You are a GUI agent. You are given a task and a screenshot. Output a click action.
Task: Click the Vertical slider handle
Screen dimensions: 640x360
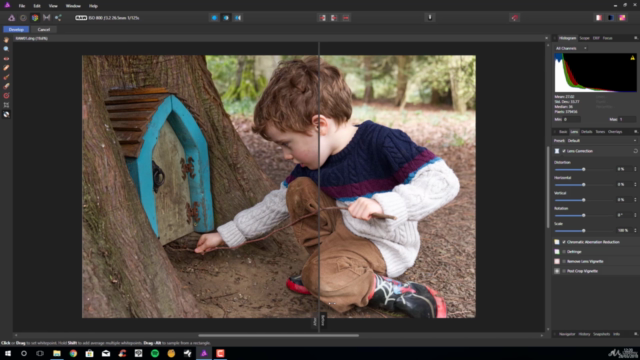pos(584,200)
